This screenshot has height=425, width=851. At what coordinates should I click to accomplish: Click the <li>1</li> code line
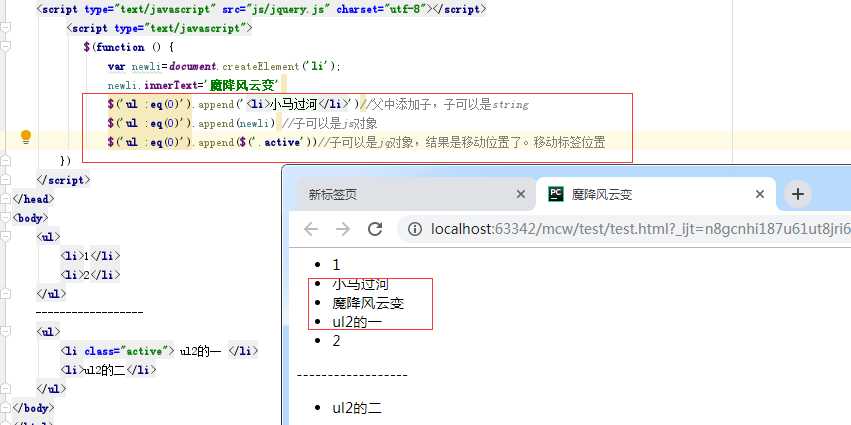(90, 256)
